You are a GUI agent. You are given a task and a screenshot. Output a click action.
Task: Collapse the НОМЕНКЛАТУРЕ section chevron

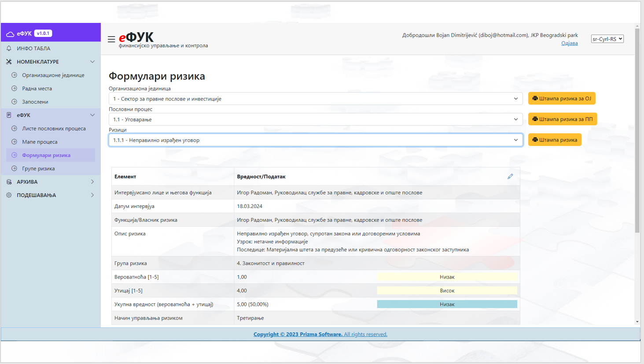point(92,62)
